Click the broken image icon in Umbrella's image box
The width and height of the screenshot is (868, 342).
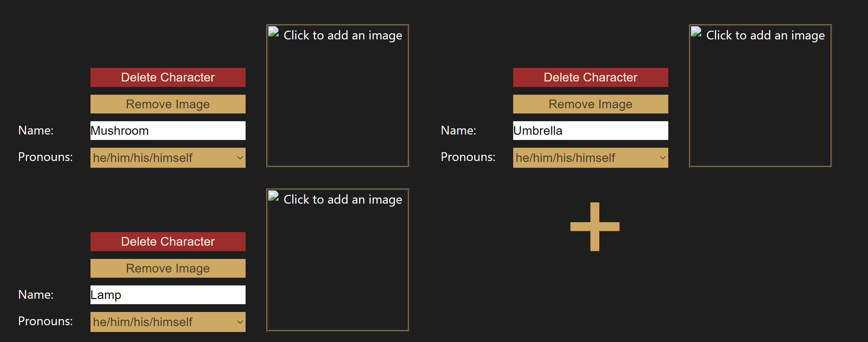coord(696,32)
